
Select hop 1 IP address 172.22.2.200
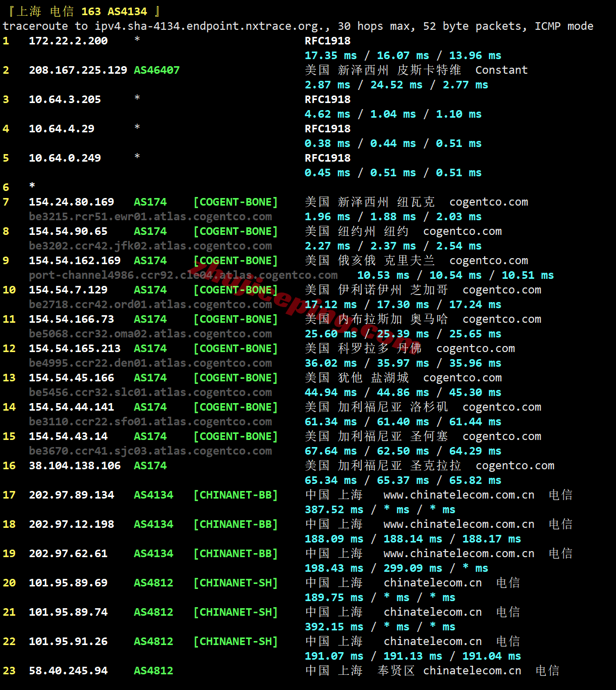point(68,41)
